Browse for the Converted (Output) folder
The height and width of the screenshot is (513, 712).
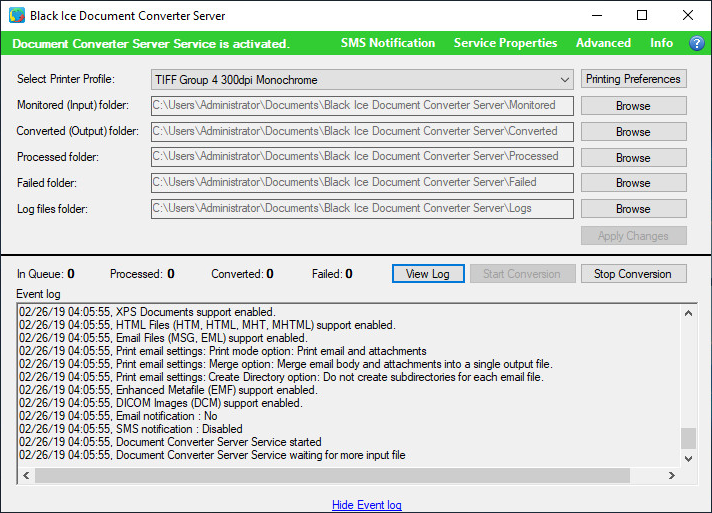point(633,132)
